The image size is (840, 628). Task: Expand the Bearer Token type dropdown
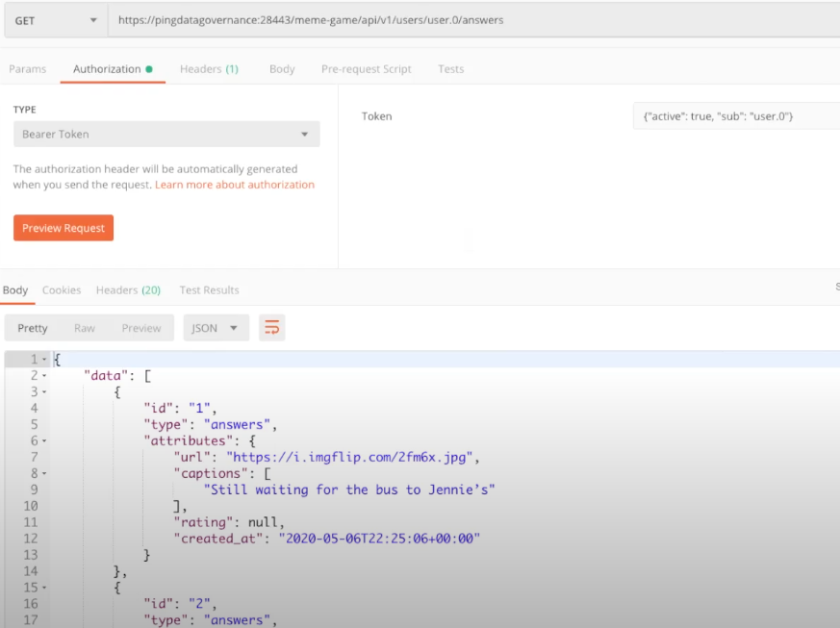(x=166, y=135)
